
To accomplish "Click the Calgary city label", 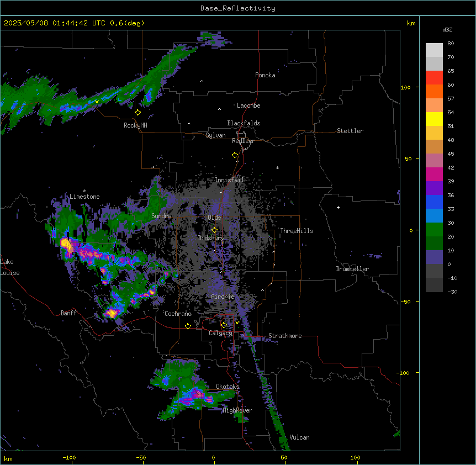I will 220,333.
